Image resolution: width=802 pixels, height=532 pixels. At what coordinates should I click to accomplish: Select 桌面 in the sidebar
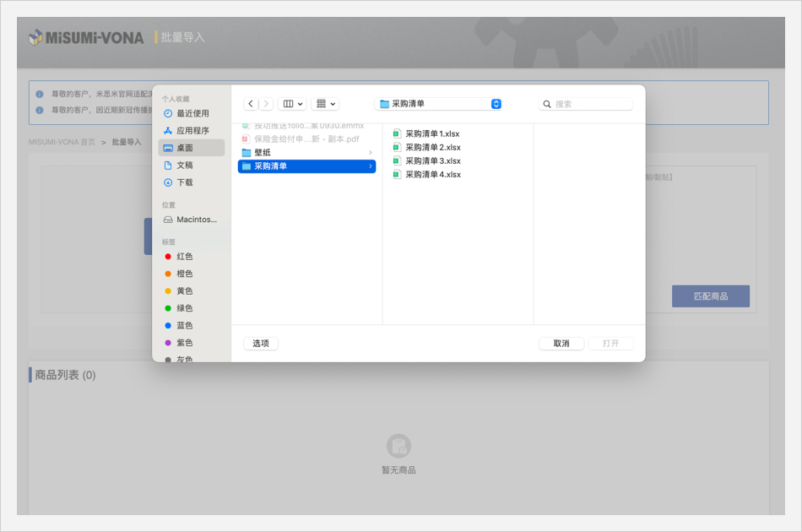pos(185,148)
